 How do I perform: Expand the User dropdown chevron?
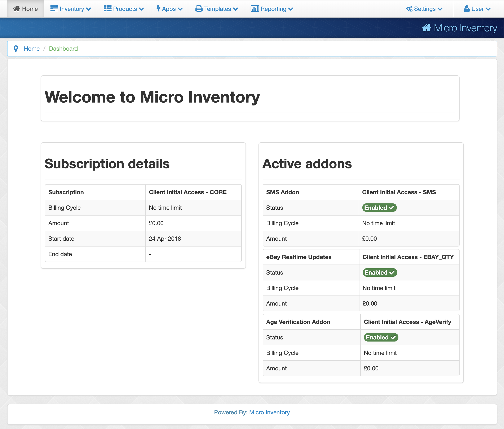pyautogui.click(x=488, y=9)
